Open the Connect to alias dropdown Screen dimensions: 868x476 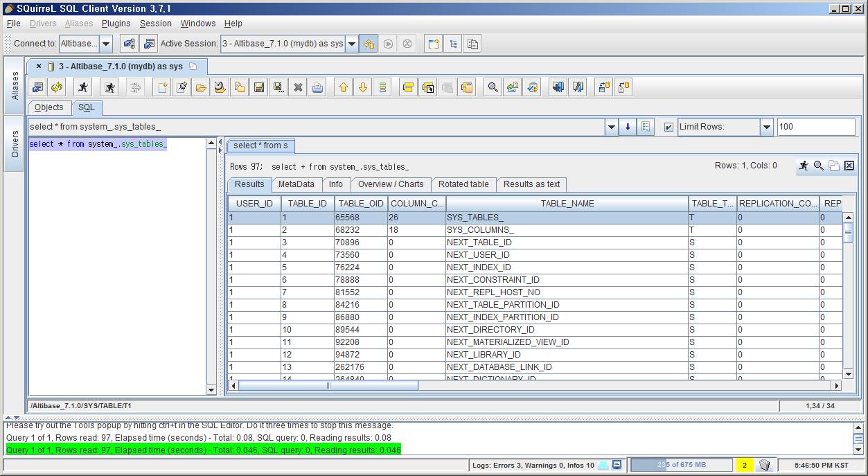(106, 44)
